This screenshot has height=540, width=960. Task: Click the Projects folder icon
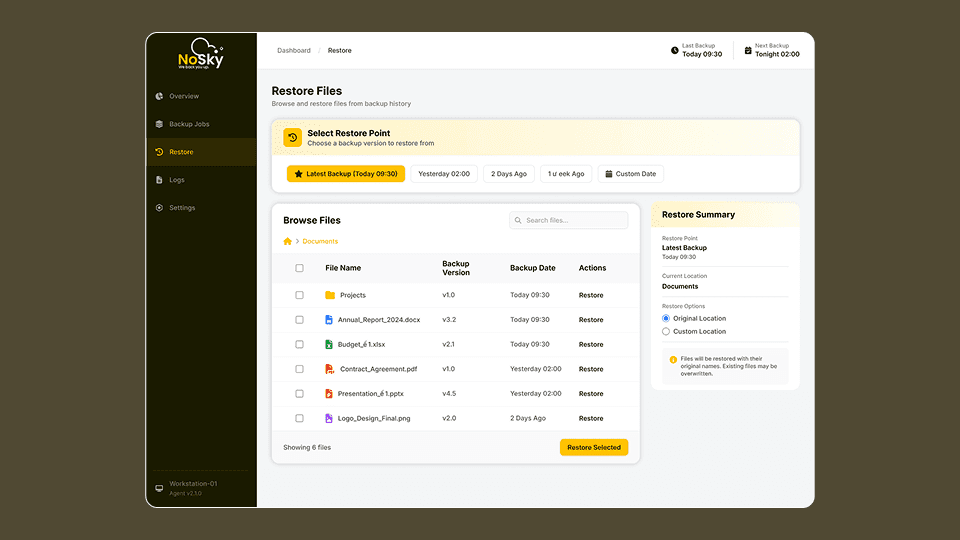tap(329, 295)
